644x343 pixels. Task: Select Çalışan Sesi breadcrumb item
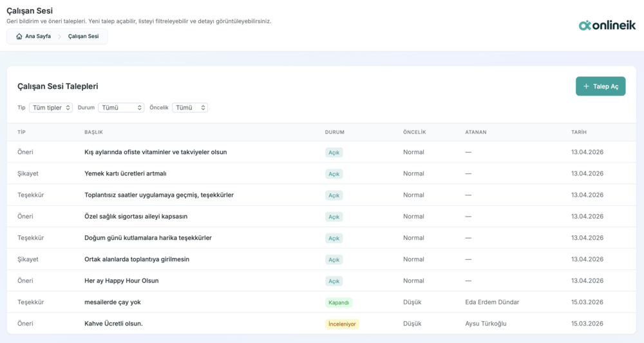pyautogui.click(x=83, y=37)
